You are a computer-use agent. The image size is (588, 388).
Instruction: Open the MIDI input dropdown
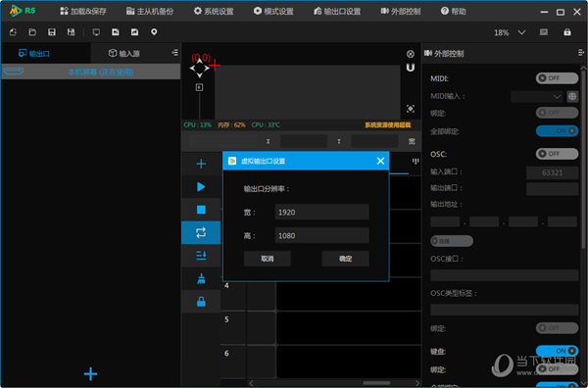[537, 96]
